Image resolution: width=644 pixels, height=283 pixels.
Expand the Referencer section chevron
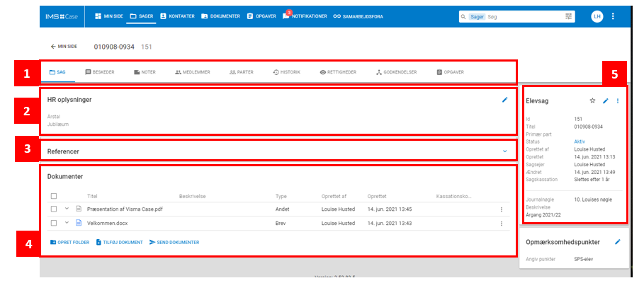pos(504,151)
